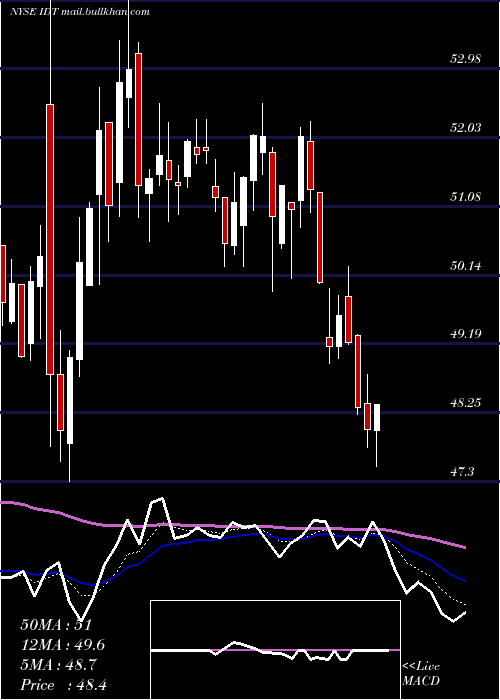
Task: Click the last white candlestick on the right
Action: tap(377, 417)
